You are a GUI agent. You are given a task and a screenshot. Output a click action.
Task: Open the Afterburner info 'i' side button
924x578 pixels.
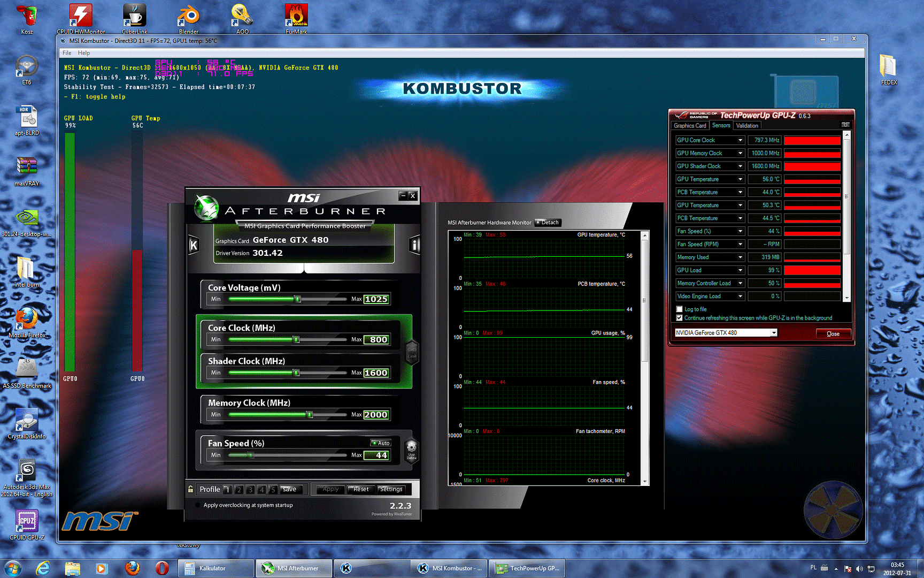click(414, 245)
